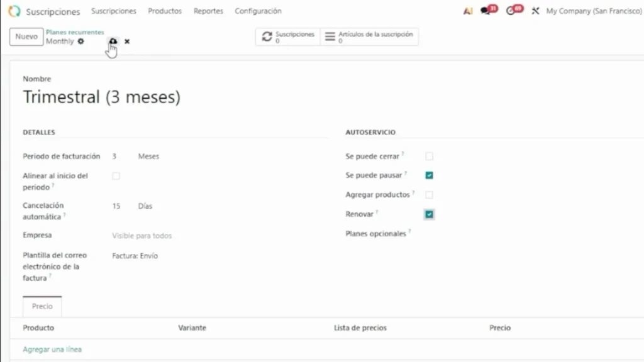
Task: Open the billing period 'Meses' unit dropdown
Action: tap(149, 156)
